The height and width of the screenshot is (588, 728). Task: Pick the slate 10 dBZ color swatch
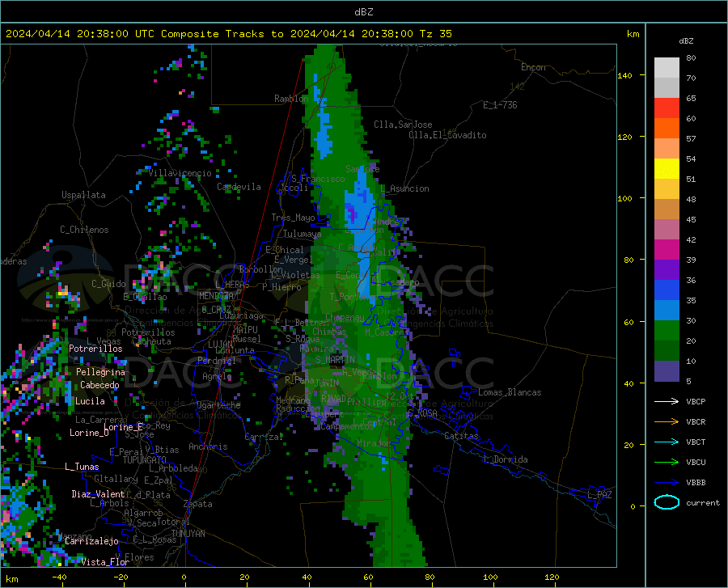coord(667,371)
